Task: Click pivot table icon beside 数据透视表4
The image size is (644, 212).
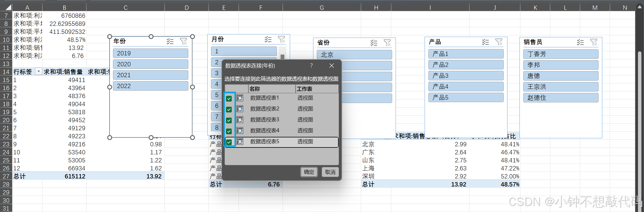Action: pyautogui.click(x=240, y=131)
